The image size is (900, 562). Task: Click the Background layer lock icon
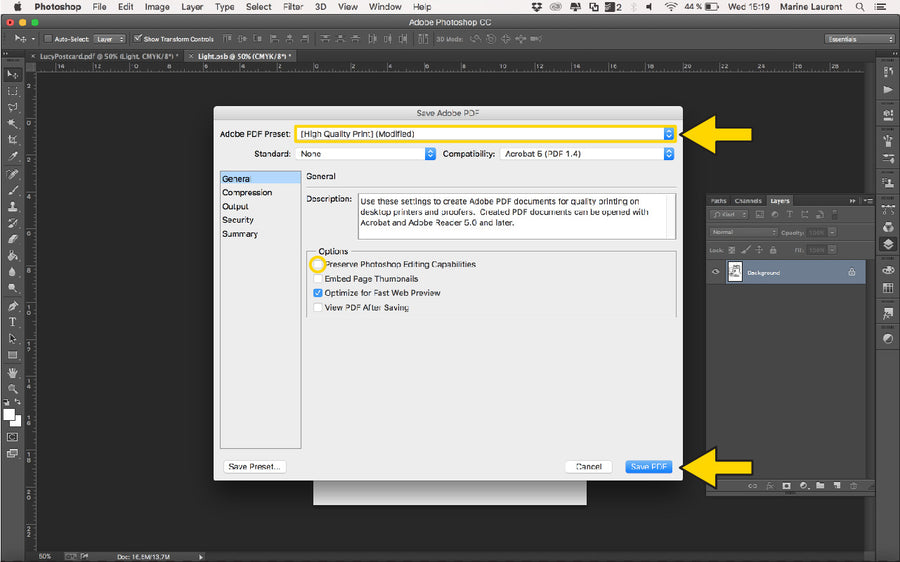pyautogui.click(x=852, y=272)
